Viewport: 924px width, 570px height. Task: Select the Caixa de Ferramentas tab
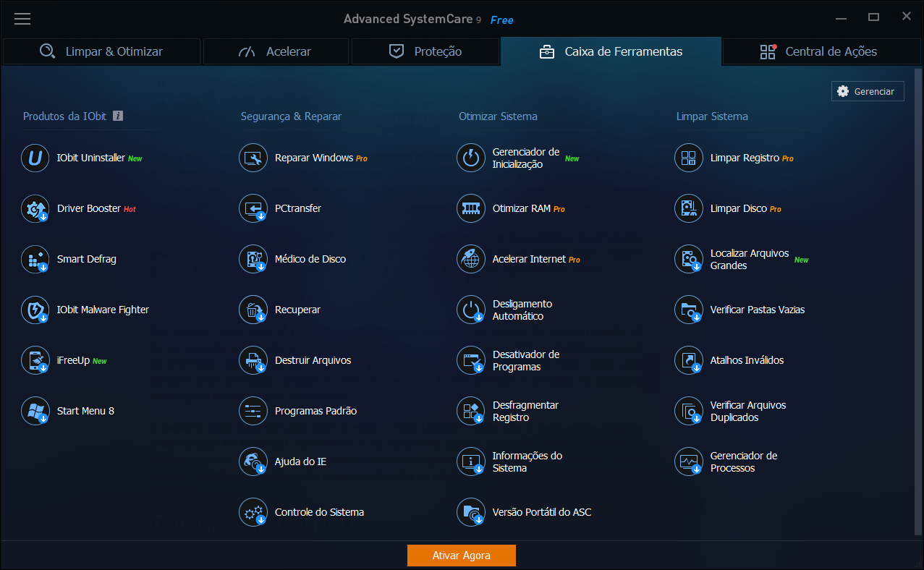pyautogui.click(x=611, y=51)
